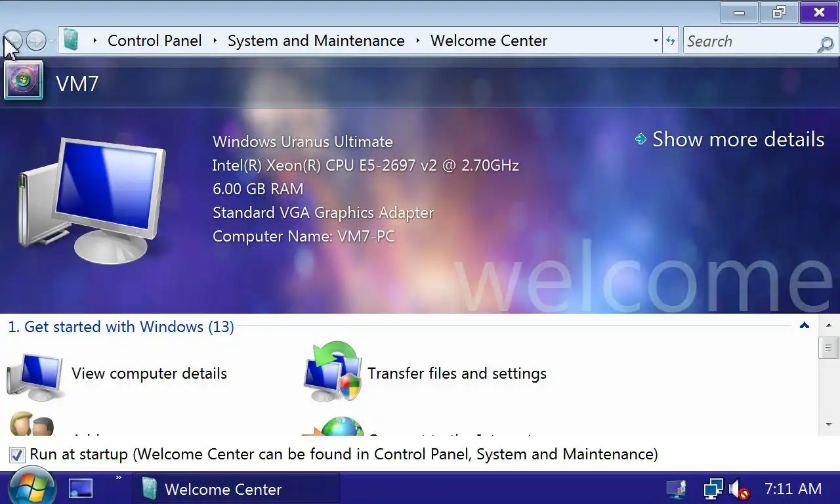The image size is (840, 504).
Task: Close the Welcome Center window
Action: coord(819,12)
